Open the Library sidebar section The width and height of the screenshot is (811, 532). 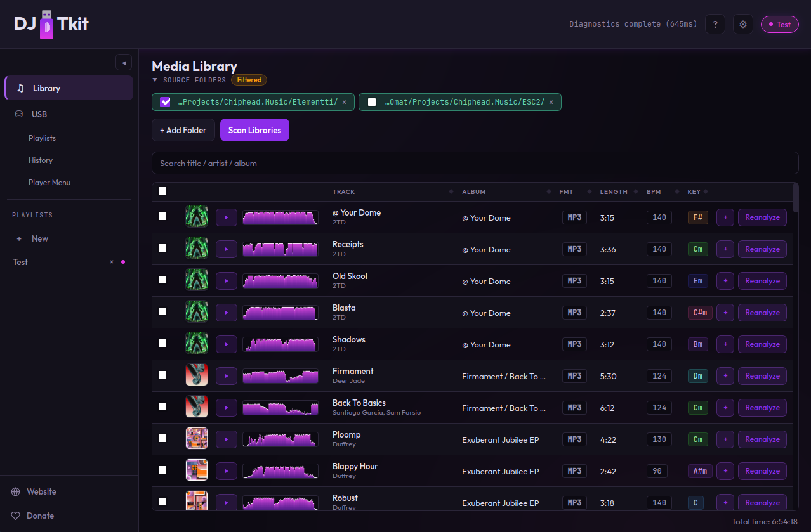69,88
